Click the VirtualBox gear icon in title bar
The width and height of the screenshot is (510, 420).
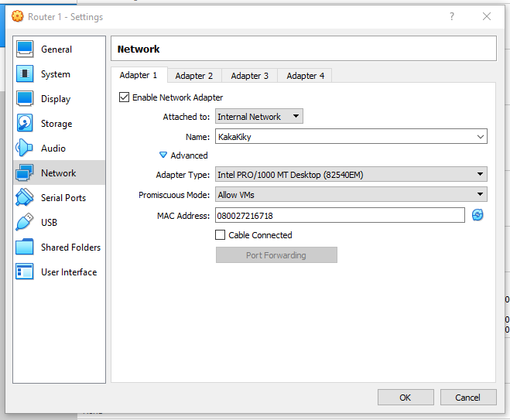pos(18,16)
